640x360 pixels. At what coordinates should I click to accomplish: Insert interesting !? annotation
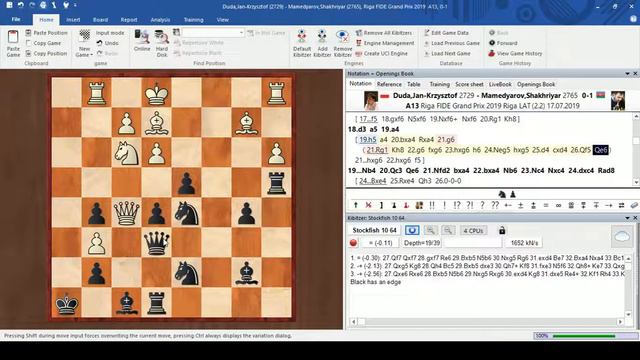[x=457, y=205]
